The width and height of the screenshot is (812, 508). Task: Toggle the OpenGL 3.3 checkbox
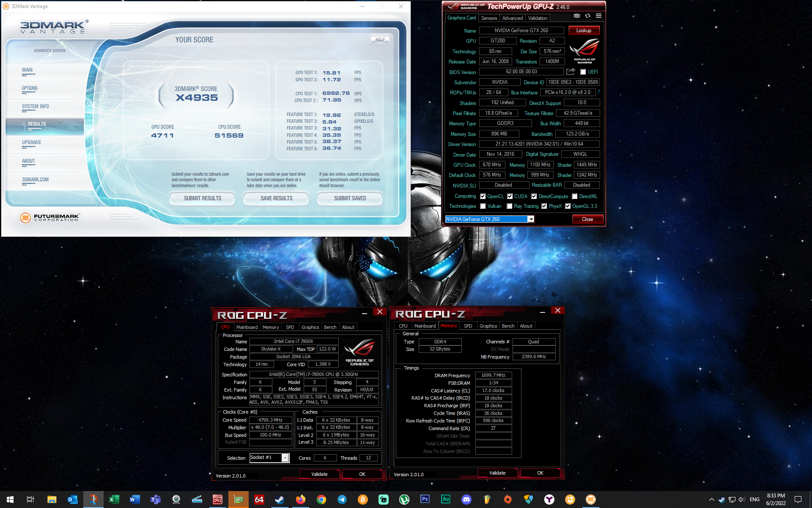[x=568, y=206]
